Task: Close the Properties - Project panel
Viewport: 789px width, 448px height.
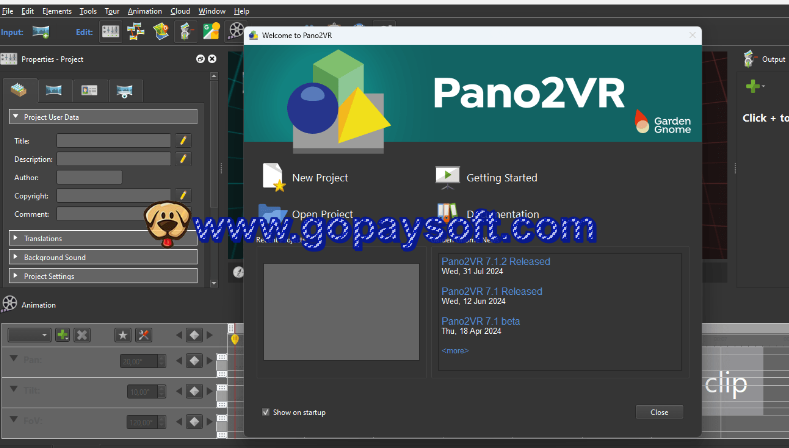Action: (x=212, y=59)
